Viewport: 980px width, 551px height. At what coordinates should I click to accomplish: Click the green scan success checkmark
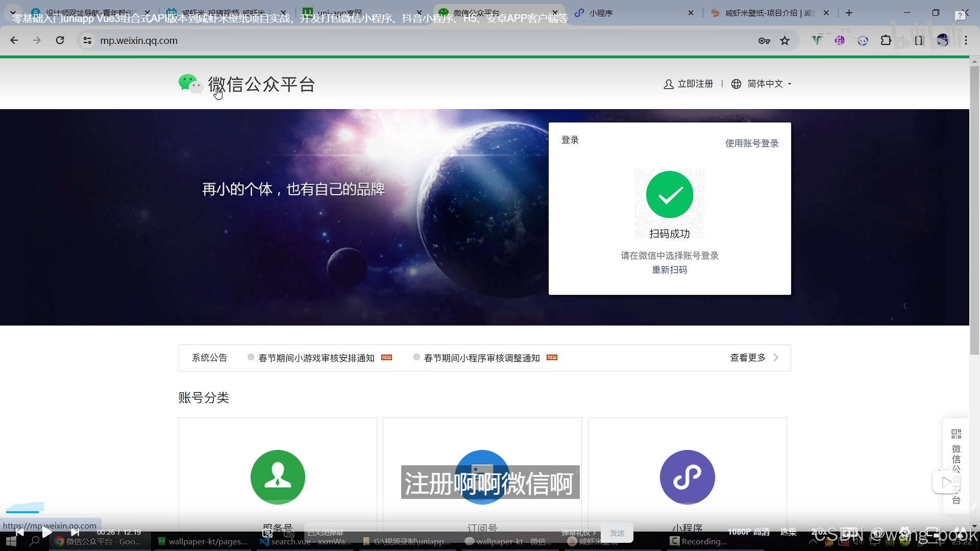click(670, 194)
